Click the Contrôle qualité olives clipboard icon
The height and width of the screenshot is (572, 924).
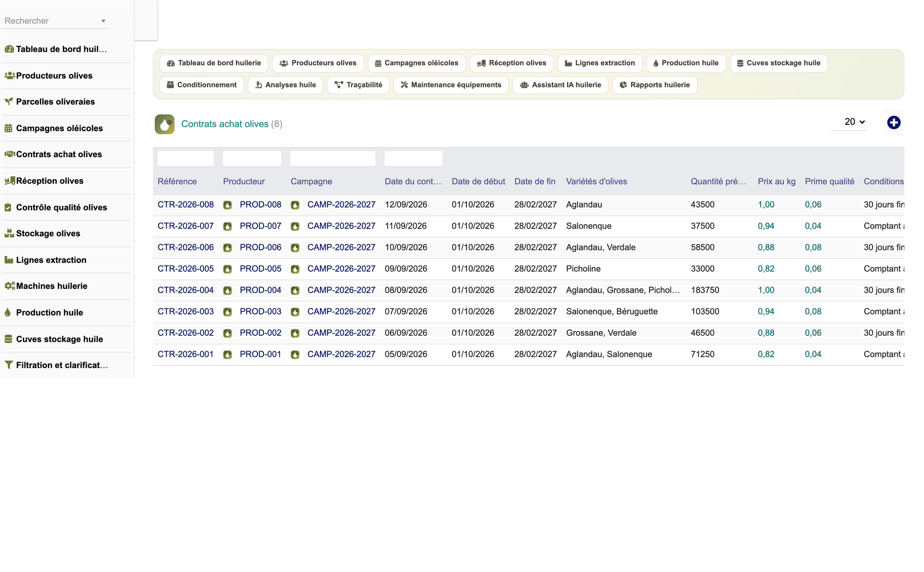pyautogui.click(x=8, y=207)
